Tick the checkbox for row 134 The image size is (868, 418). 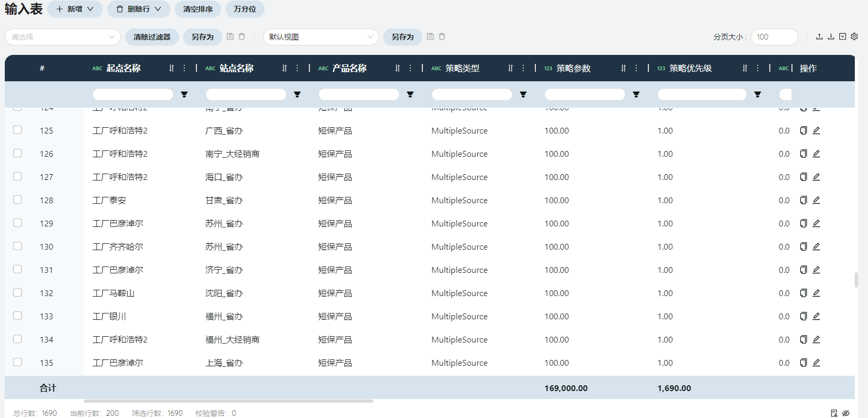[x=17, y=339]
